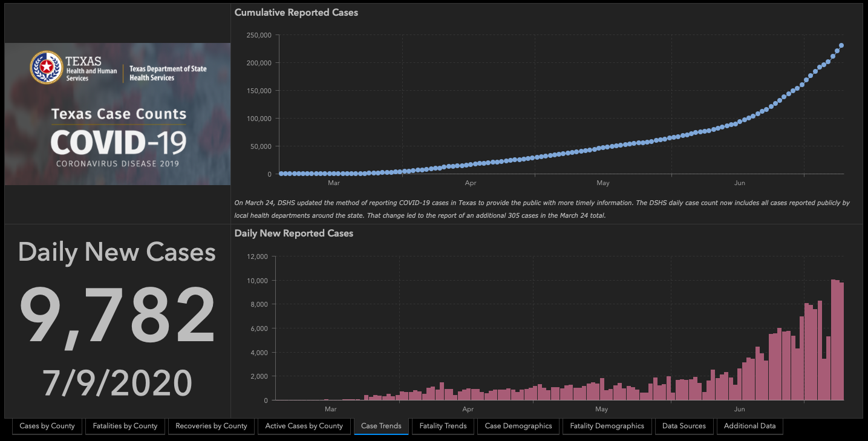Click the COVID-19 banner heading

coord(119,143)
